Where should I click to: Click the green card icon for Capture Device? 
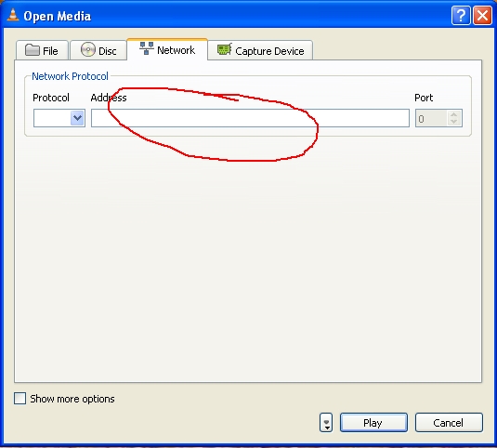click(x=225, y=49)
